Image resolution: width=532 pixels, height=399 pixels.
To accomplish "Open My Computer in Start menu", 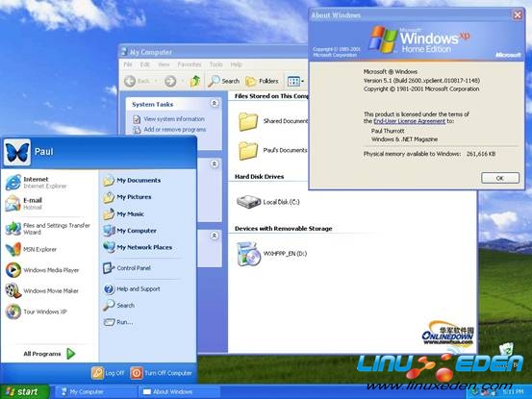I will point(130,231).
